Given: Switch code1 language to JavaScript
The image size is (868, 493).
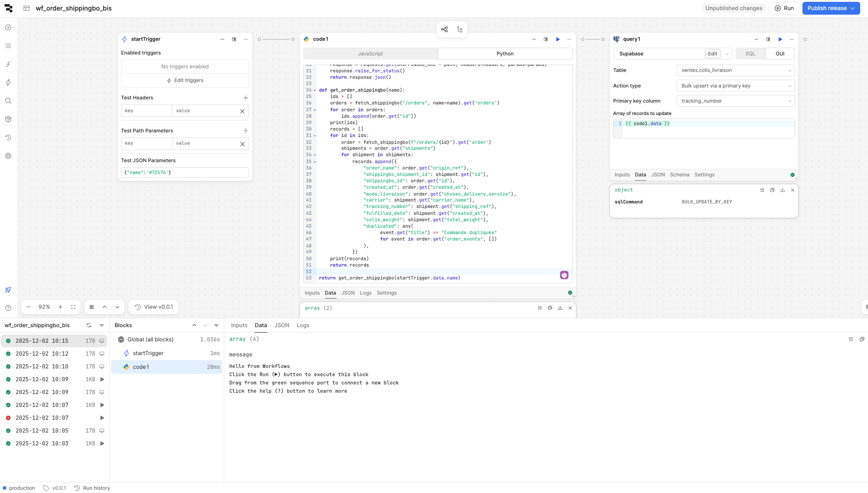Looking at the screenshot, I should pos(370,54).
